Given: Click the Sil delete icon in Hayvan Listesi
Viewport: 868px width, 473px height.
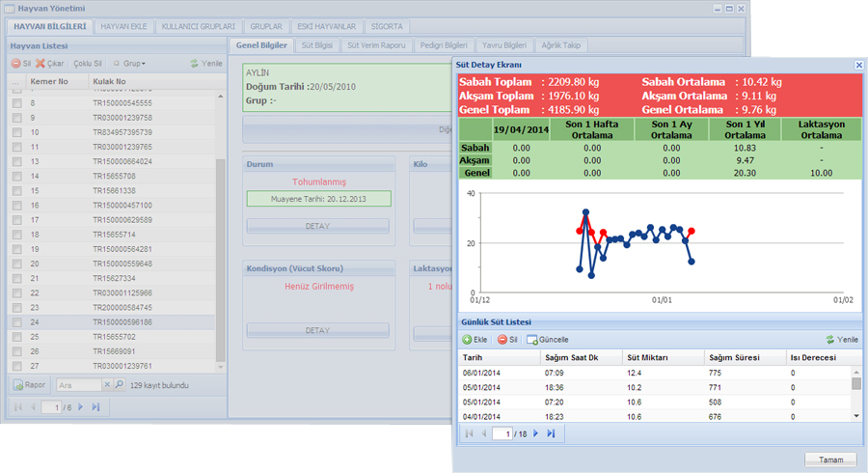Looking at the screenshot, I should 16,64.
